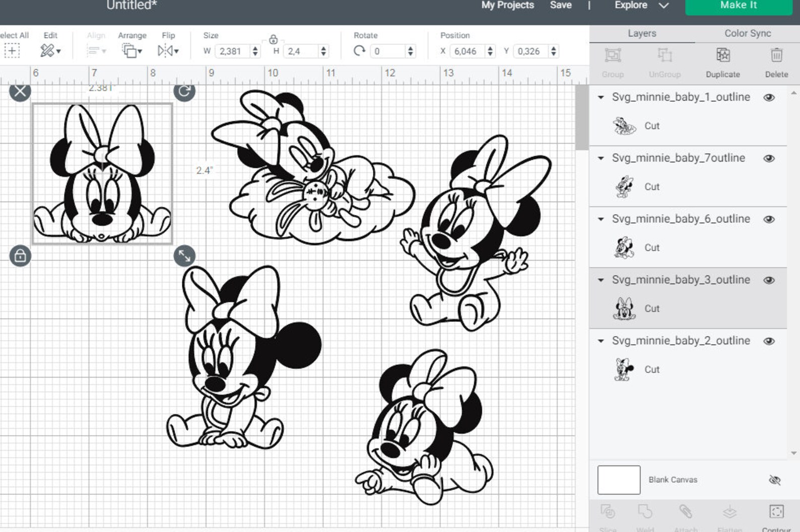Open My Projects
The height and width of the screenshot is (532, 800).
pyautogui.click(x=507, y=5)
